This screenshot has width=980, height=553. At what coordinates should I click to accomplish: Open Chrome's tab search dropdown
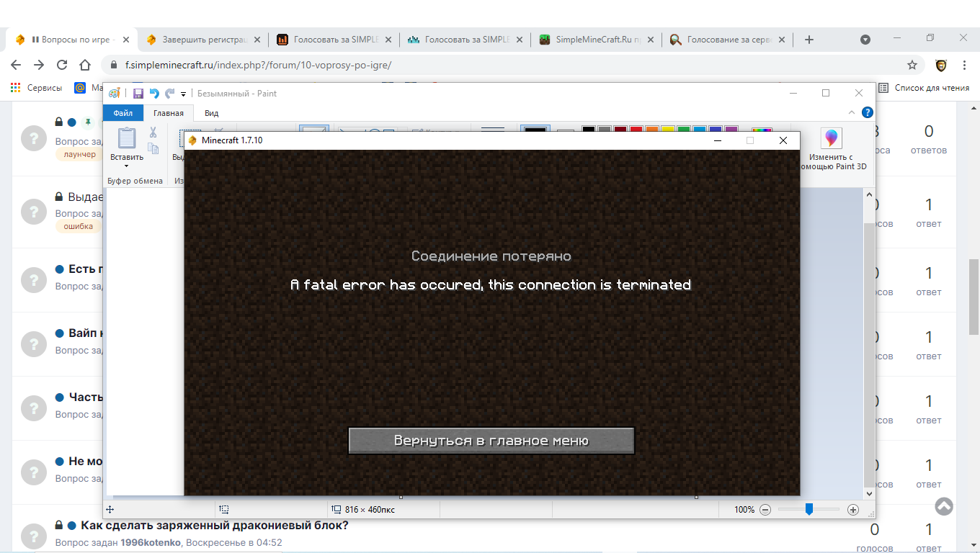[x=865, y=40]
